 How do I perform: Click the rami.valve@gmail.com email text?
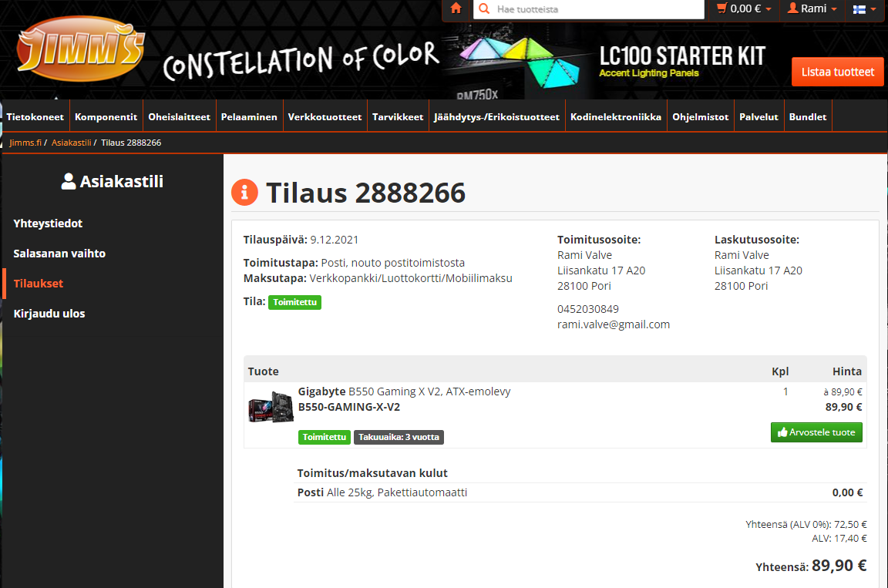pyautogui.click(x=614, y=324)
